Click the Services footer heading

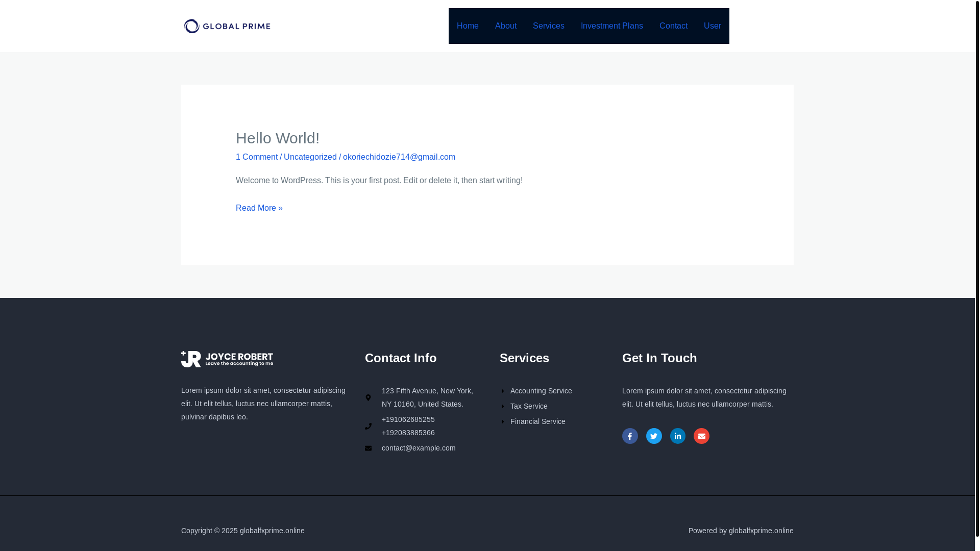point(524,358)
